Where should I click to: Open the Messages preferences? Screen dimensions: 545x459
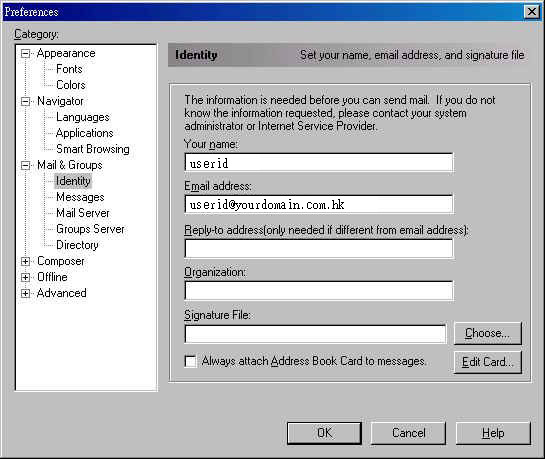click(x=80, y=197)
